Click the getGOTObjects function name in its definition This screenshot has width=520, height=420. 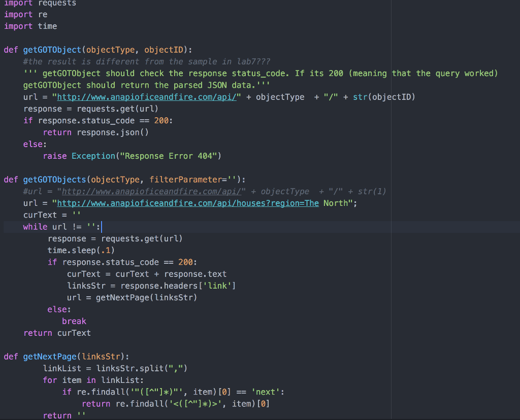click(54, 180)
